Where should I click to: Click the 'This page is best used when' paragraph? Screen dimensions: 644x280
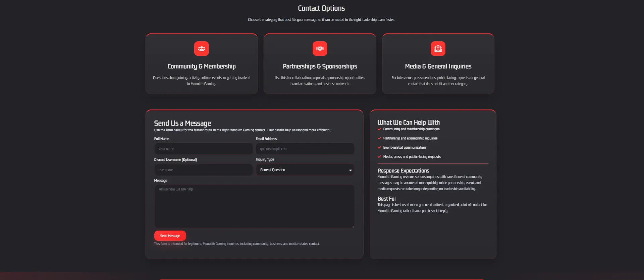pos(432,208)
